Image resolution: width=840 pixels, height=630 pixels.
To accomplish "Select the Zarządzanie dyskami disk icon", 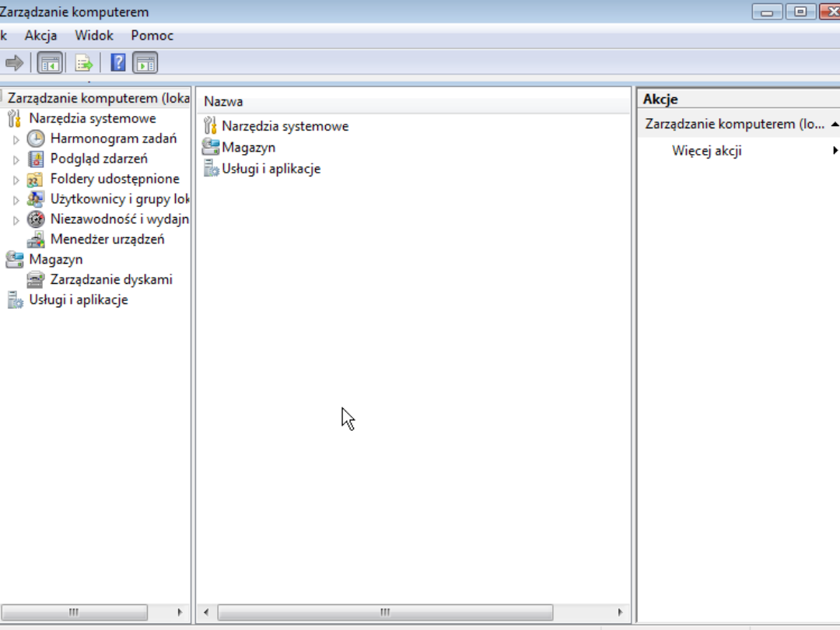I will [x=36, y=280].
